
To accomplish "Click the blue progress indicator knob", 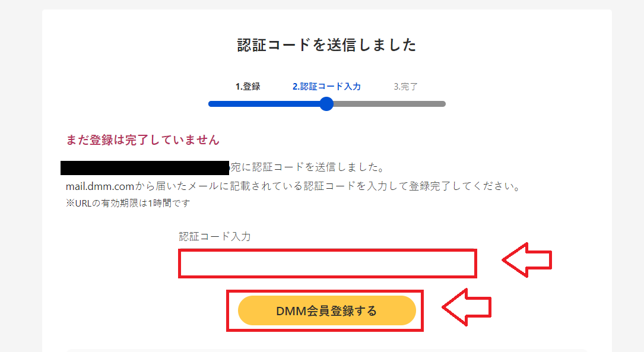I will (326, 104).
